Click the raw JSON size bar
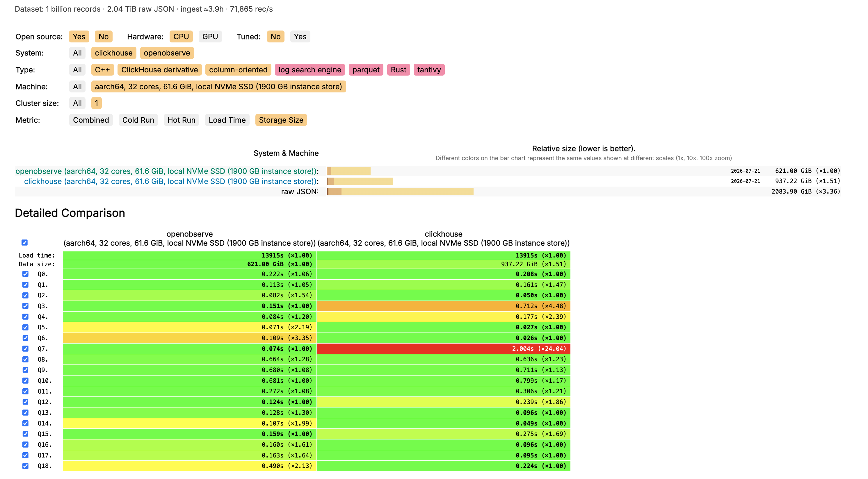868x479 pixels. coord(400,192)
